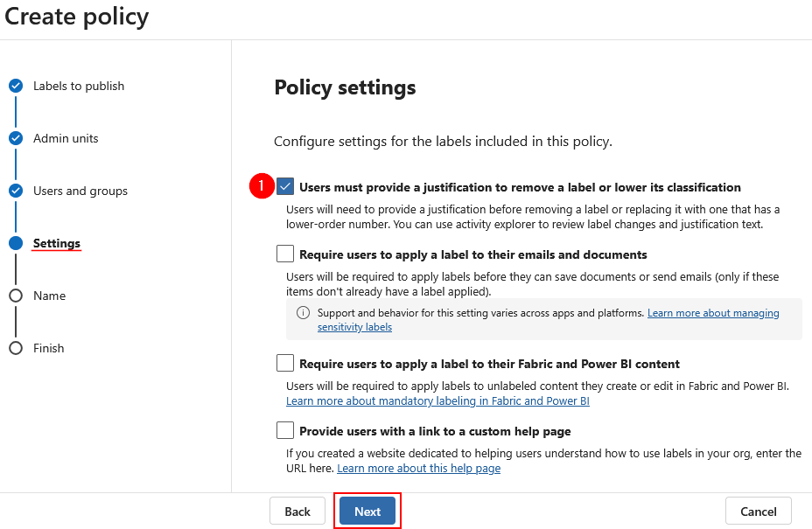Open managing sensitivity labels learn more link

[715, 312]
